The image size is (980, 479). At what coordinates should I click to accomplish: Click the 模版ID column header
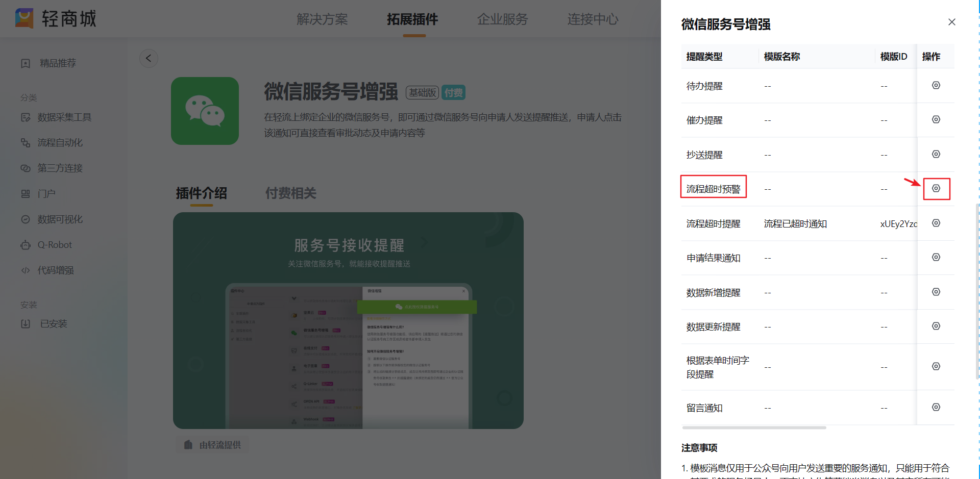point(894,57)
